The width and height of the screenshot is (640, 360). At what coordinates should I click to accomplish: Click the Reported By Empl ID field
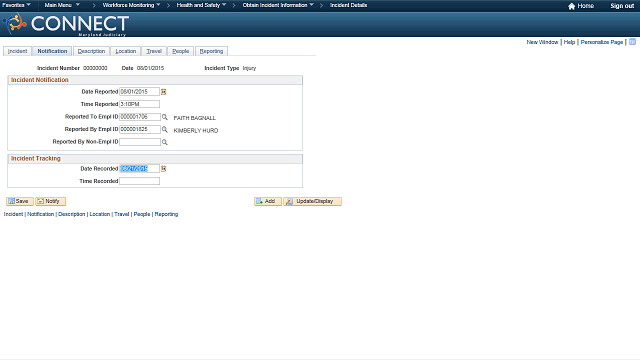140,129
